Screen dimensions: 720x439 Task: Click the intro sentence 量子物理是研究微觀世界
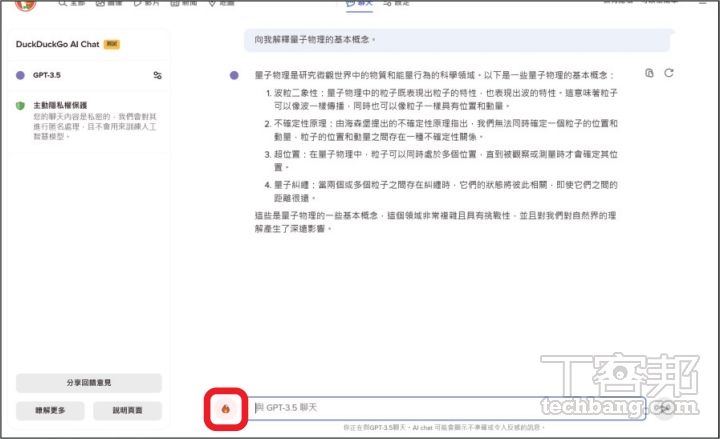434,75
